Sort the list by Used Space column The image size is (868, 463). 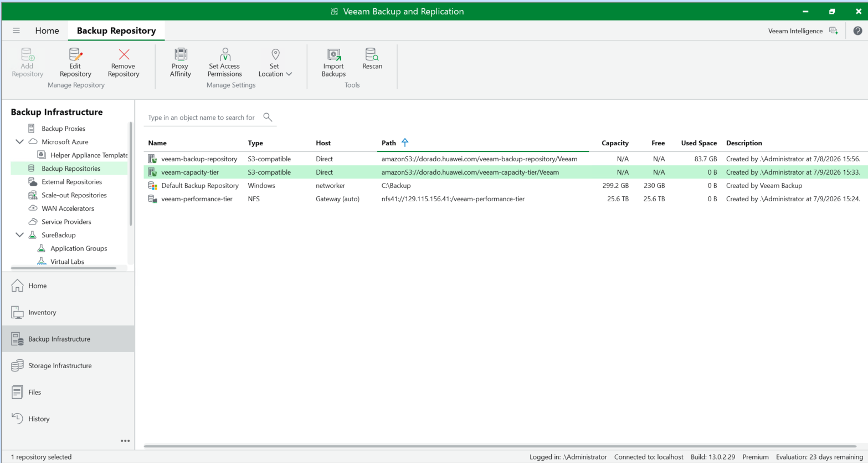pyautogui.click(x=699, y=143)
